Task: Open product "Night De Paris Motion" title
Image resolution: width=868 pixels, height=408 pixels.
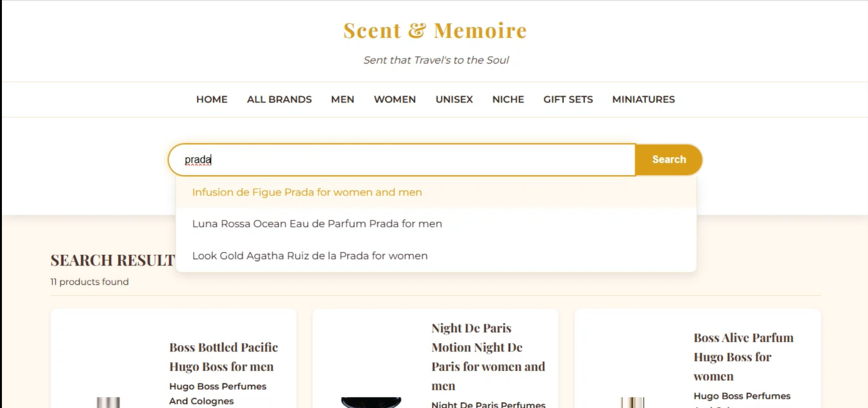Action: [488, 357]
